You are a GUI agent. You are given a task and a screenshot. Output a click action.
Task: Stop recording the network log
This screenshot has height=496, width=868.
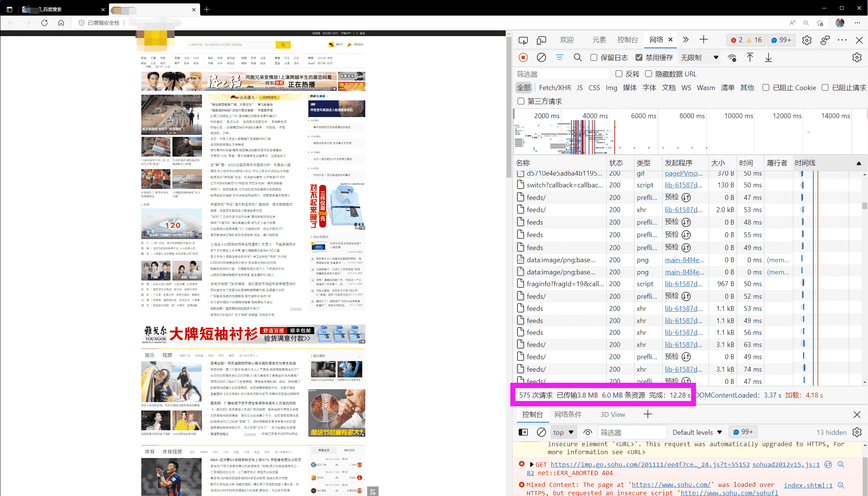pos(523,57)
